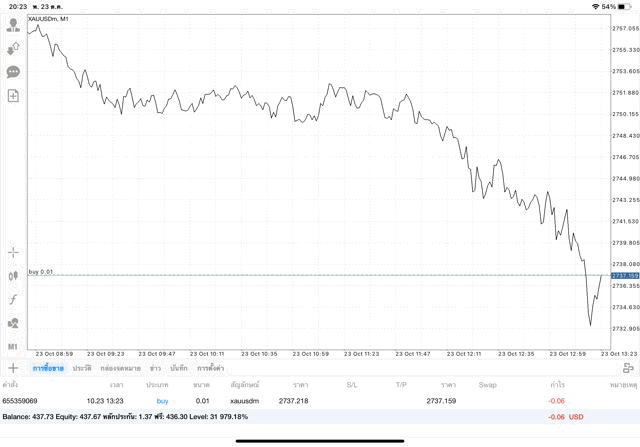The width and height of the screenshot is (640, 447).
Task: Select the open order row 655359069
Action: pos(300,401)
